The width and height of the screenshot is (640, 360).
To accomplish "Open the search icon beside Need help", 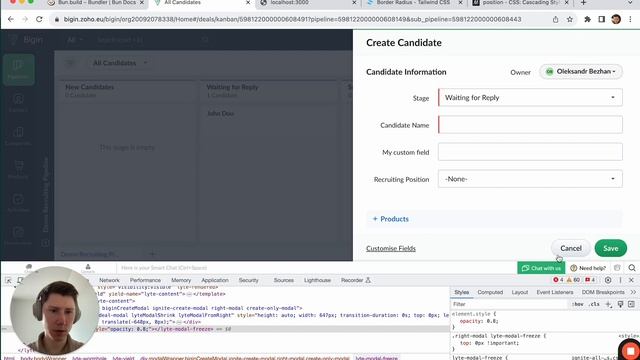I will 632,268.
